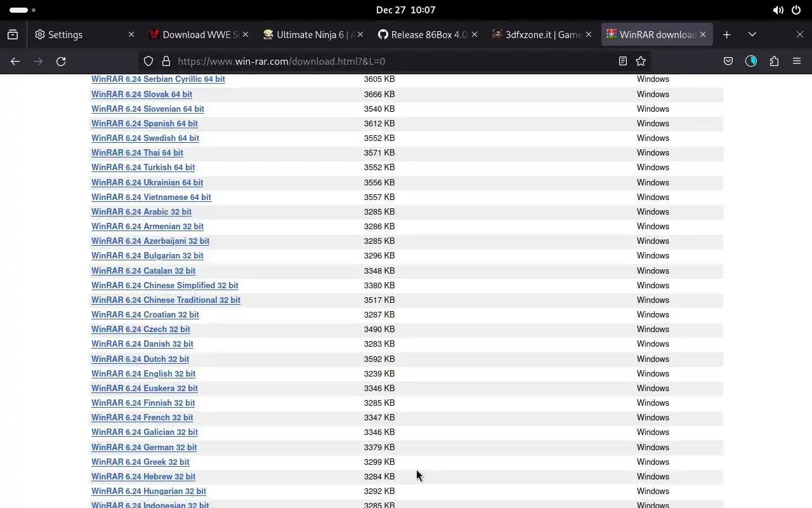Click the browser back arrow
Viewport: 812px width, 508px height.
(x=15, y=61)
